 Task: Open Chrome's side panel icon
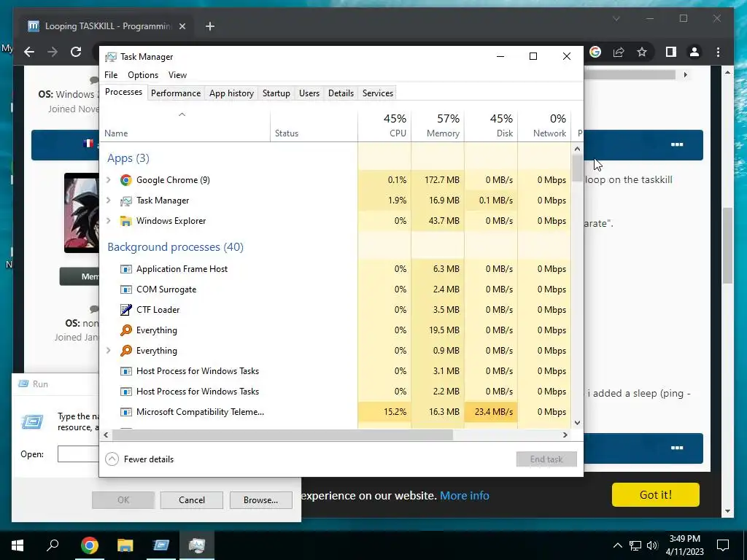671,52
